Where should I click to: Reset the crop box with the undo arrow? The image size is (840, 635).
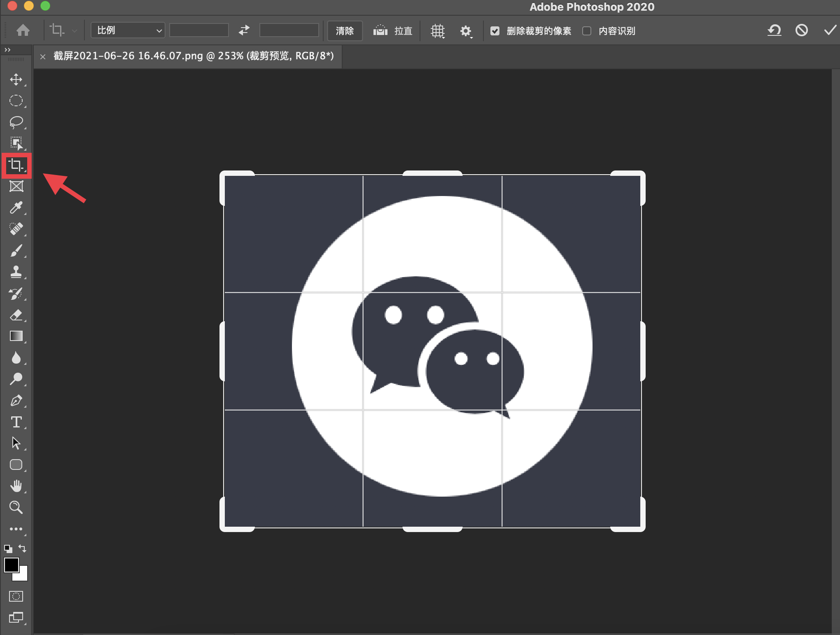(774, 30)
